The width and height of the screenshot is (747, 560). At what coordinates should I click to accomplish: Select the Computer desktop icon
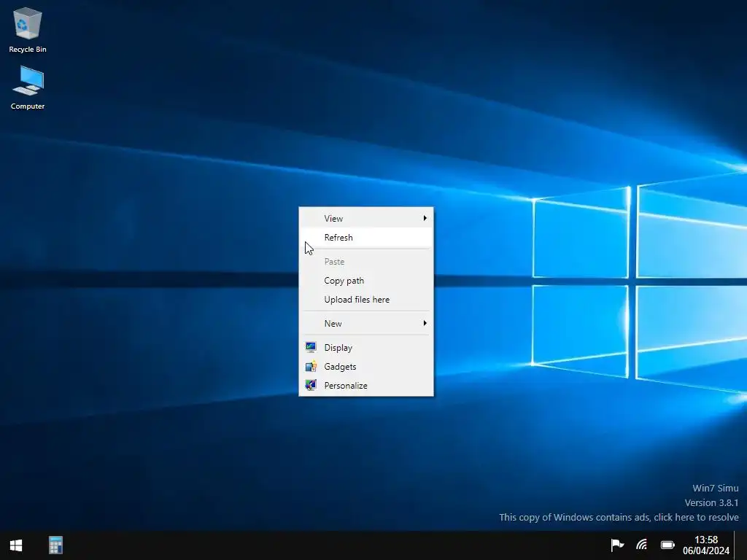[x=28, y=87]
